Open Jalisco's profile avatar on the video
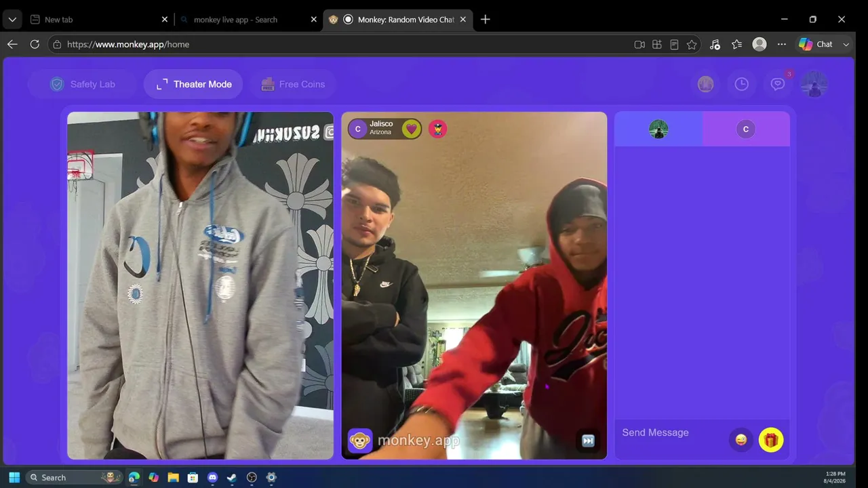This screenshot has width=868, height=488. (358, 129)
